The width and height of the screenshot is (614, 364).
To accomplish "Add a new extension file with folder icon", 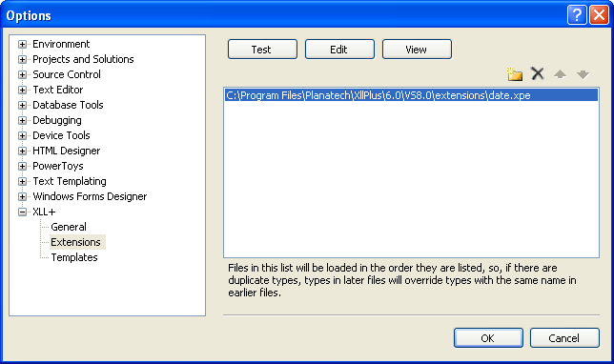I will 515,73.
